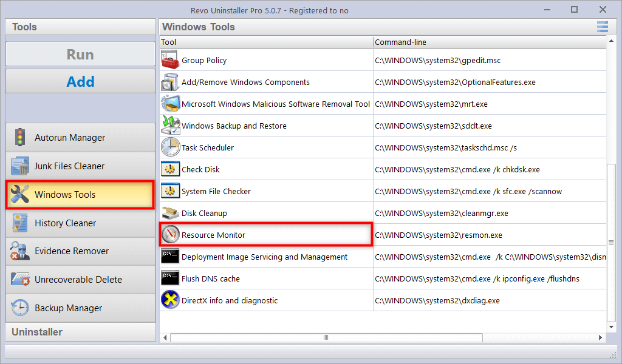Select Check Disk text
Image resolution: width=622 pixels, height=364 pixels.
click(200, 169)
